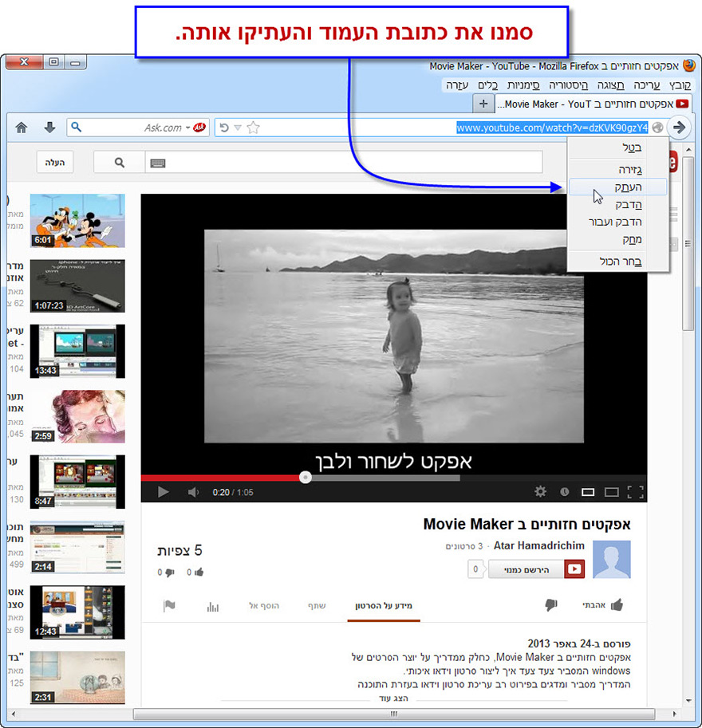
Task: Click the horizontal scrollbar right arrow
Action: [674, 714]
